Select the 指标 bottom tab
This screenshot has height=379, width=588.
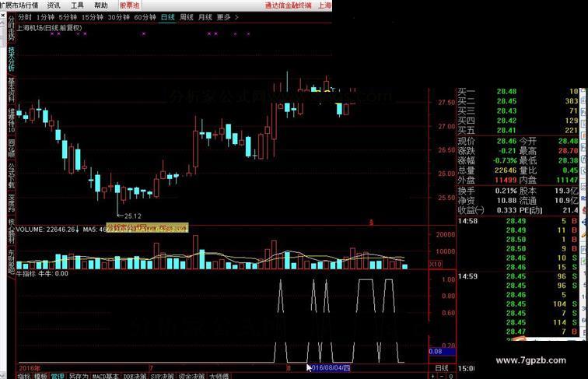(23, 376)
